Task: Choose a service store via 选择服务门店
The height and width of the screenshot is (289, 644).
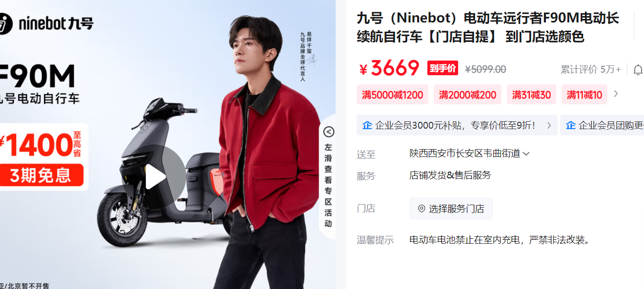Action: click(x=451, y=209)
